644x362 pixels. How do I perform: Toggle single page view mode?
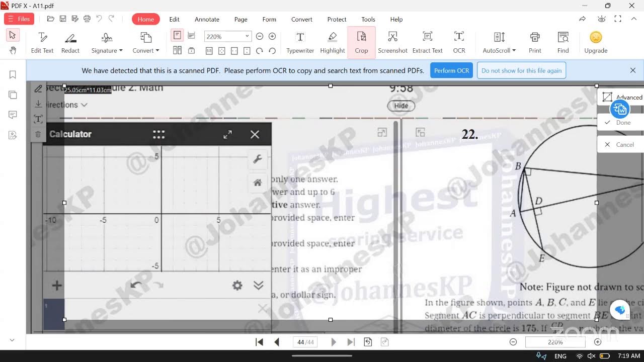tap(177, 36)
